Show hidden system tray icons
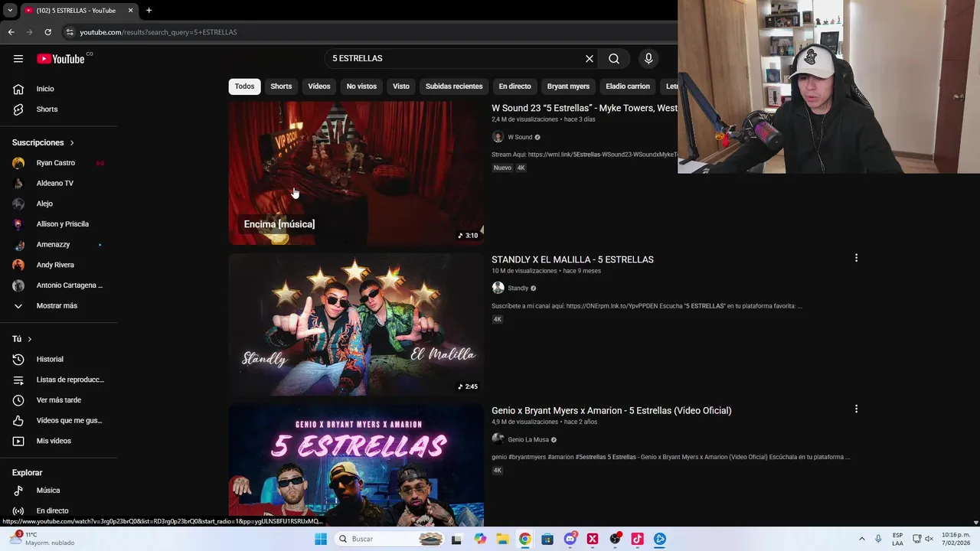Screen dimensions: 980x551 click(861, 539)
